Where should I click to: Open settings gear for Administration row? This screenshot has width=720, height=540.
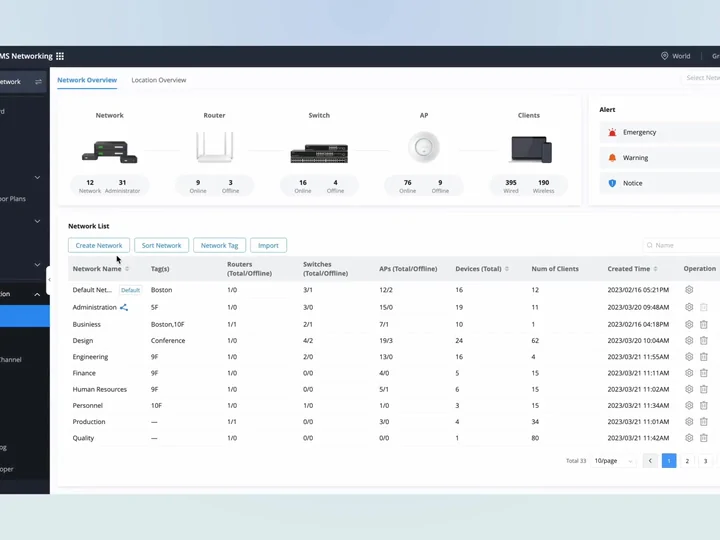[689, 307]
